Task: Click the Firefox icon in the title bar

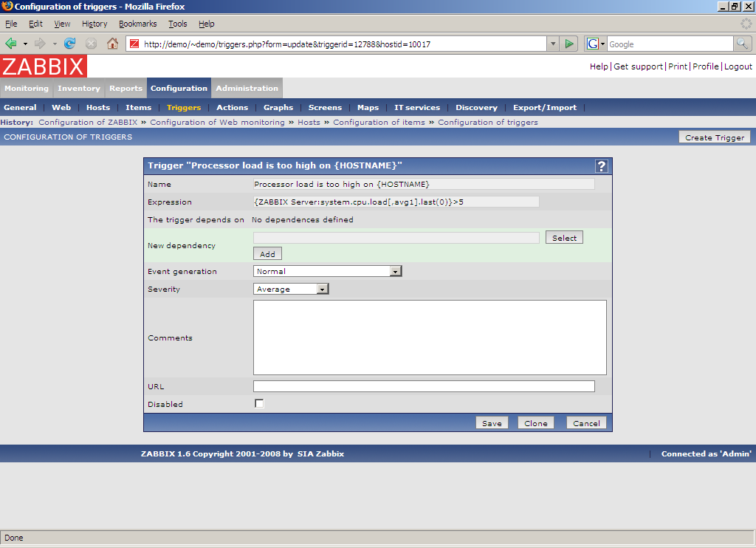Action: 7,6
